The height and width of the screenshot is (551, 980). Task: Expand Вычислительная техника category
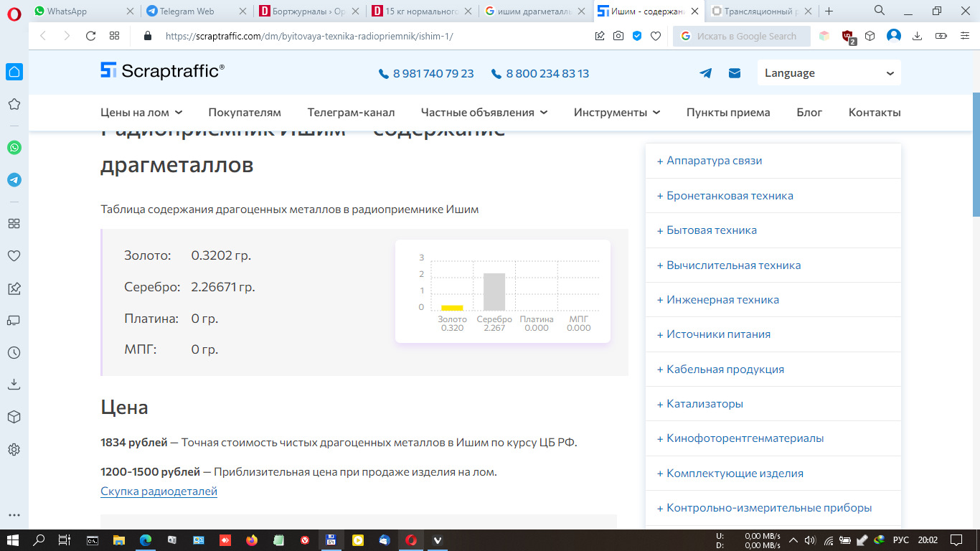pos(773,265)
